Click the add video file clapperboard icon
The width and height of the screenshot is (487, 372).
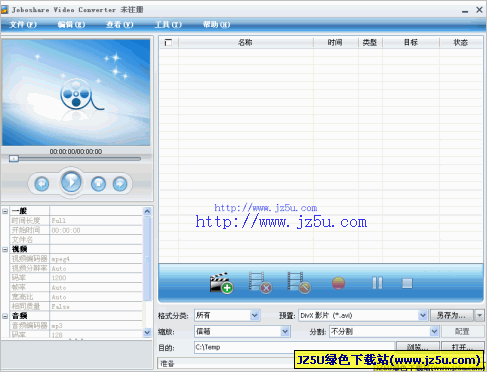coord(221,283)
